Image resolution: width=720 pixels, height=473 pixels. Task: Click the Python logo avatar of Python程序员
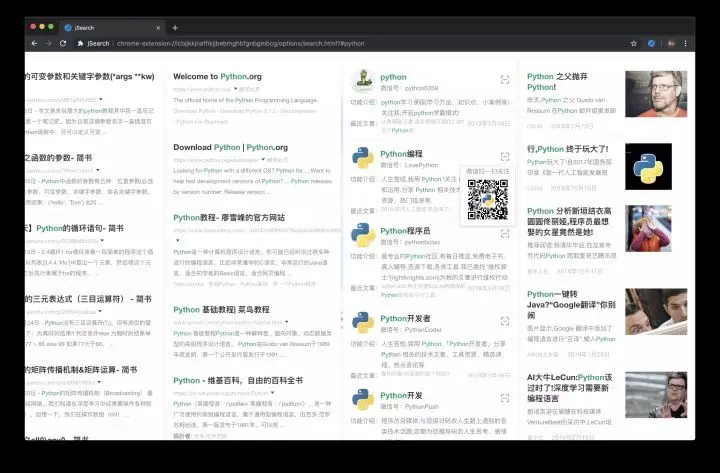pyautogui.click(x=363, y=235)
